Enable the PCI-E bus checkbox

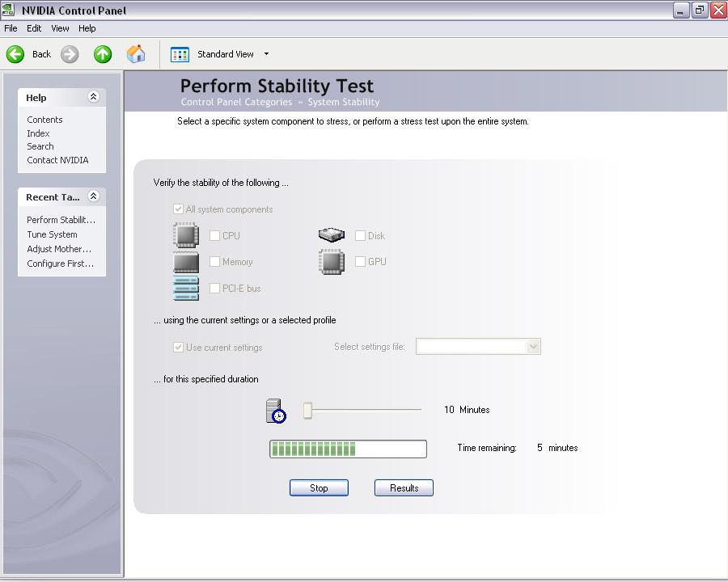click(214, 289)
